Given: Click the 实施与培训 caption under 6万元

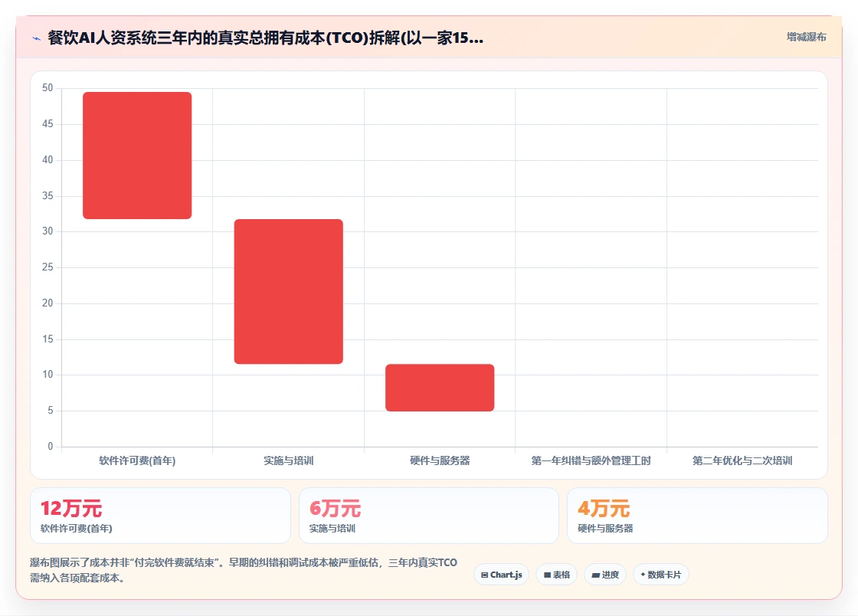Looking at the screenshot, I should click(x=332, y=529).
